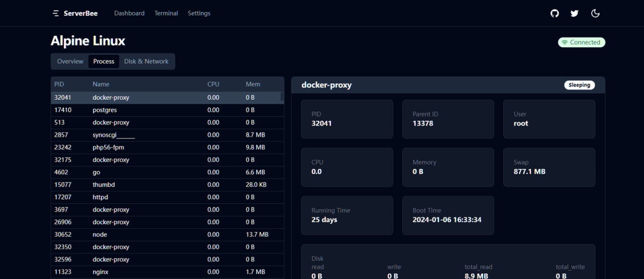Viewport: 644px width, 279px height.
Task: Select docker-proxy row with PID 32350
Action: (x=167, y=247)
